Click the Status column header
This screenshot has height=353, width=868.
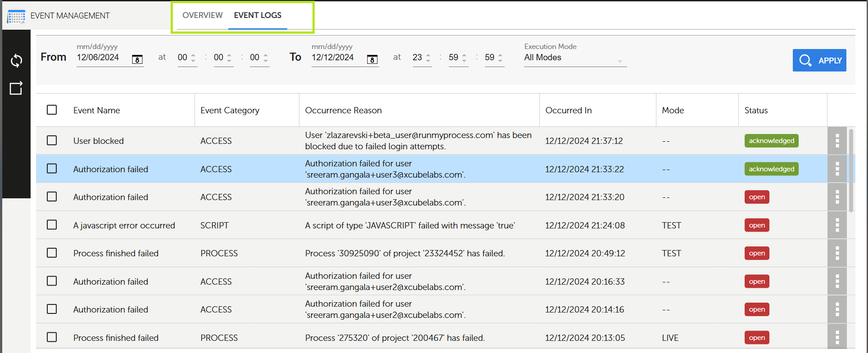[x=756, y=110]
